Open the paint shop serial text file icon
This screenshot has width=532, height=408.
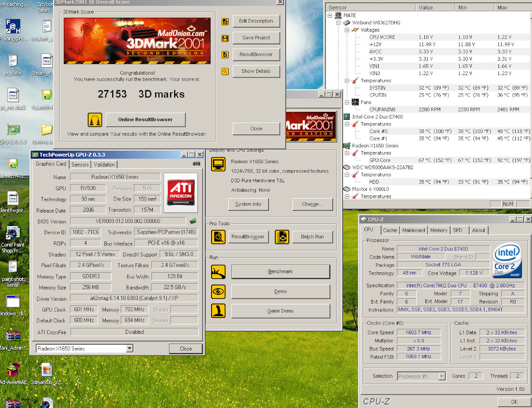pyautogui.click(x=13, y=267)
